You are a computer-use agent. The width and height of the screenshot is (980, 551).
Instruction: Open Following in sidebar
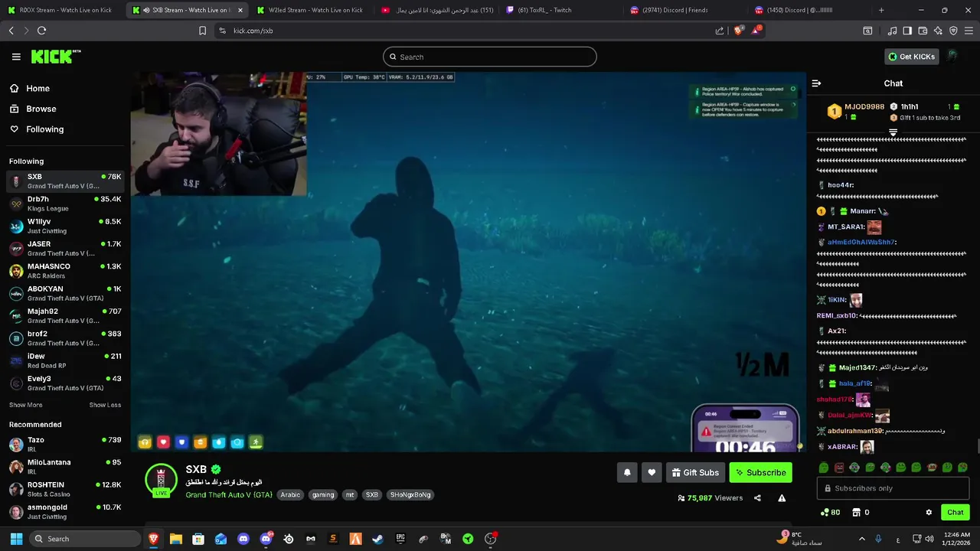[44, 129]
